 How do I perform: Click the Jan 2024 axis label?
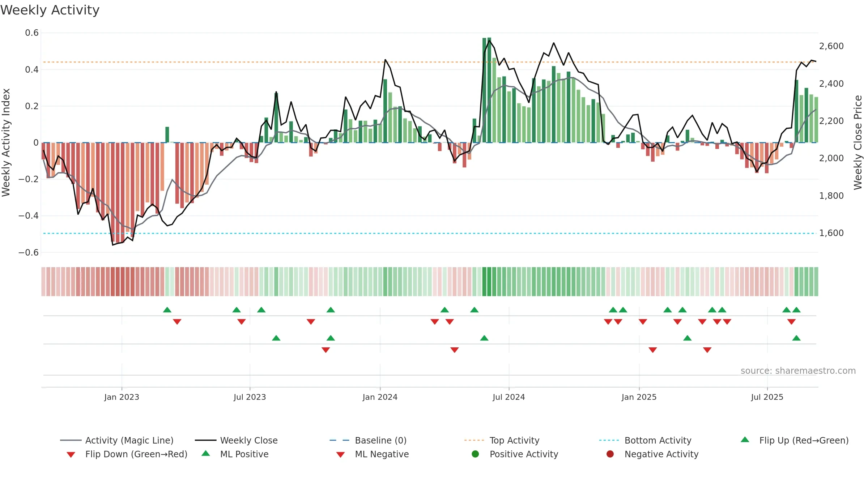[x=380, y=397]
